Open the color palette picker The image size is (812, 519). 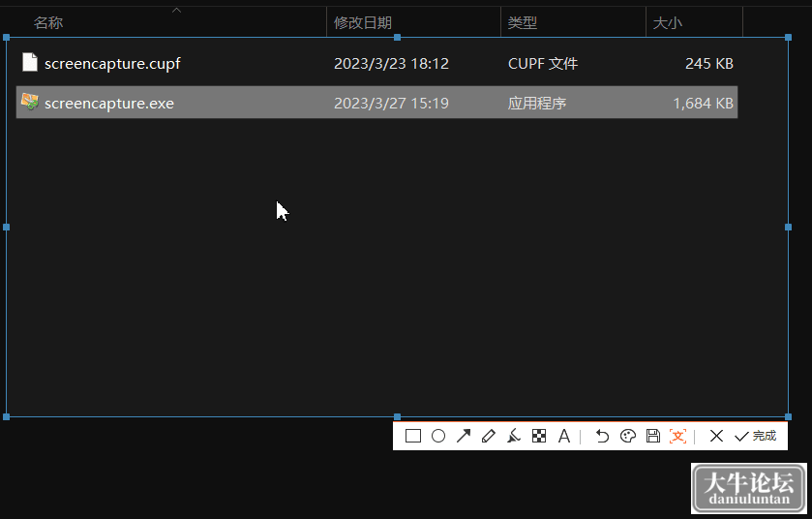pyautogui.click(x=628, y=436)
